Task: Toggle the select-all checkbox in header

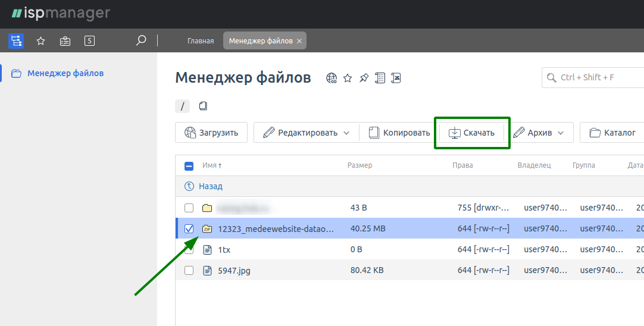Action: [x=189, y=166]
